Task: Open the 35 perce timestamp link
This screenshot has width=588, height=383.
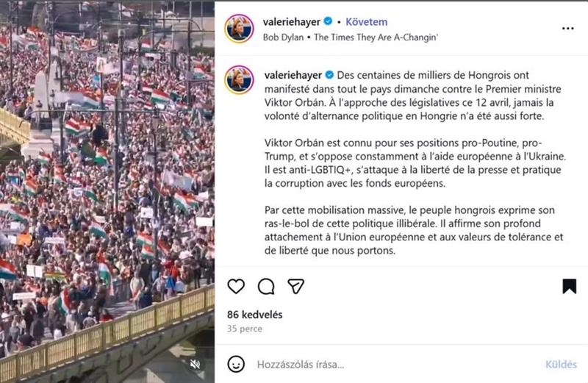Action: click(x=245, y=329)
